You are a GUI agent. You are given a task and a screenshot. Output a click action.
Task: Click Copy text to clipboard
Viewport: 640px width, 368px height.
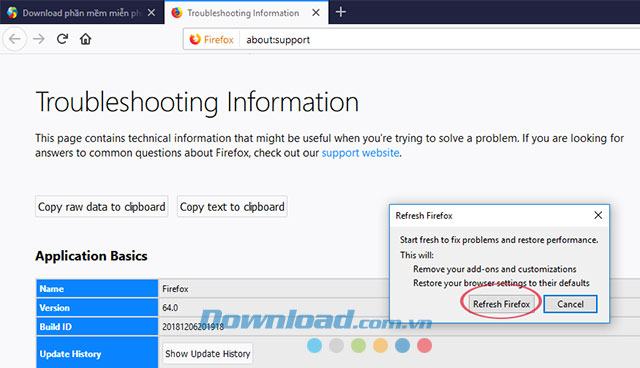pyautogui.click(x=232, y=207)
